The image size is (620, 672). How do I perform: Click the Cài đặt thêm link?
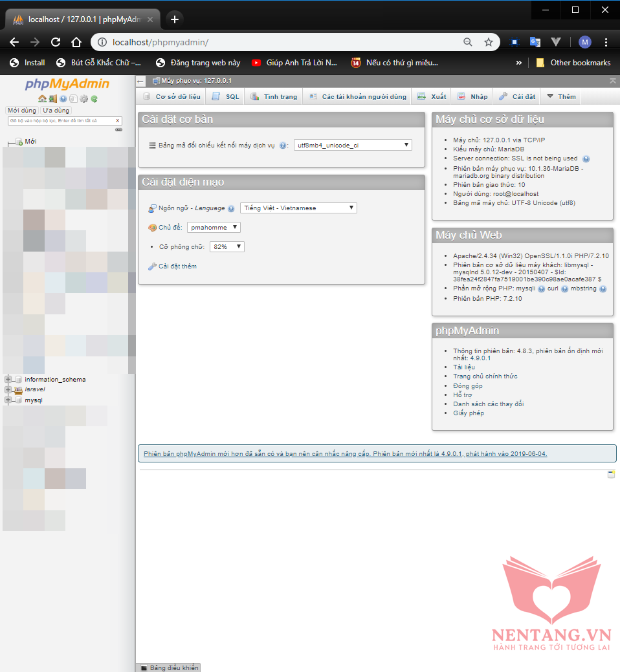click(x=177, y=266)
